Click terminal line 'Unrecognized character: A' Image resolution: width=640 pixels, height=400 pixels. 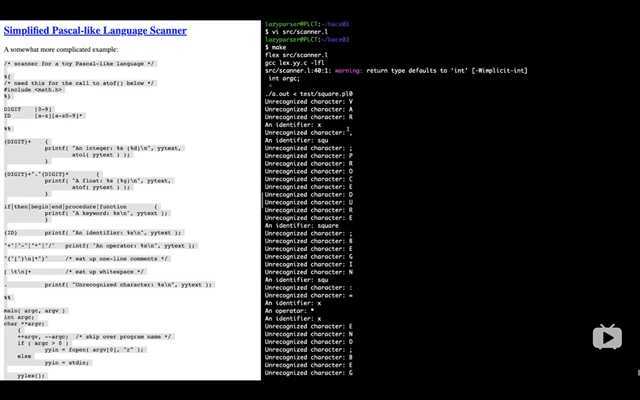coord(309,109)
